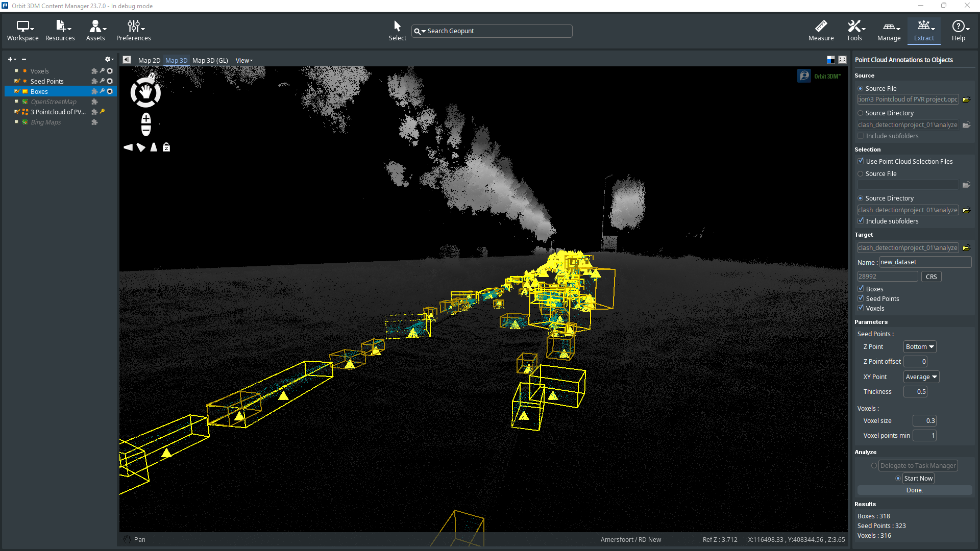Open the Search Geopunt provider dropdown

(420, 31)
